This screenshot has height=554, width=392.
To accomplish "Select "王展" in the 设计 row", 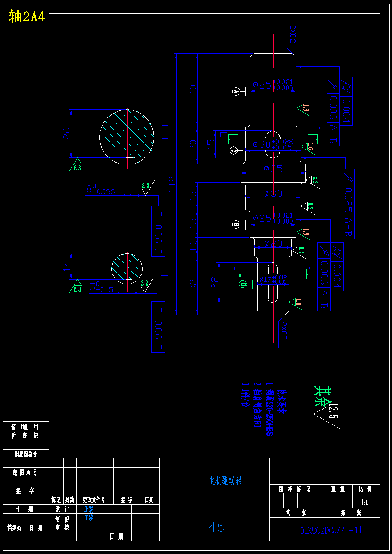I will (89, 509).
